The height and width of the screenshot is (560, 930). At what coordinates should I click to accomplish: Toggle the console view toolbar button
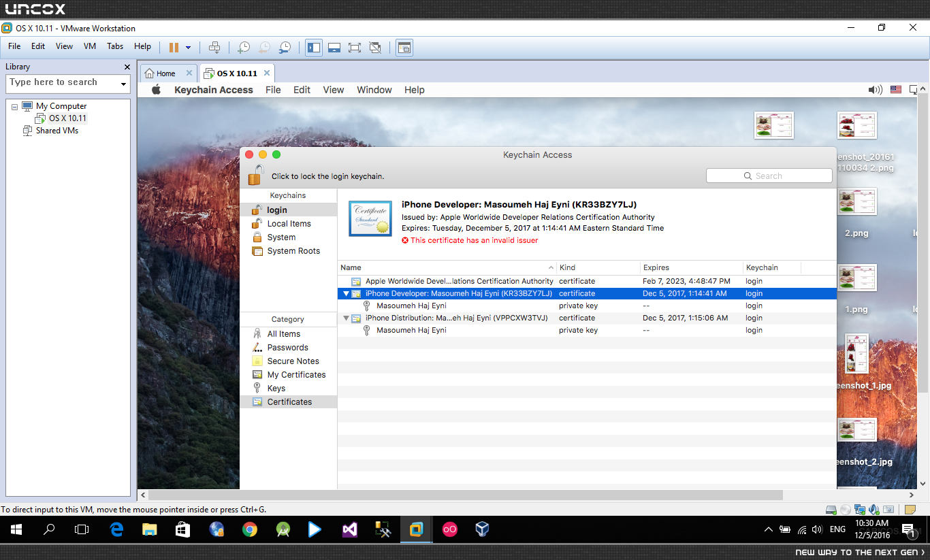click(x=404, y=47)
